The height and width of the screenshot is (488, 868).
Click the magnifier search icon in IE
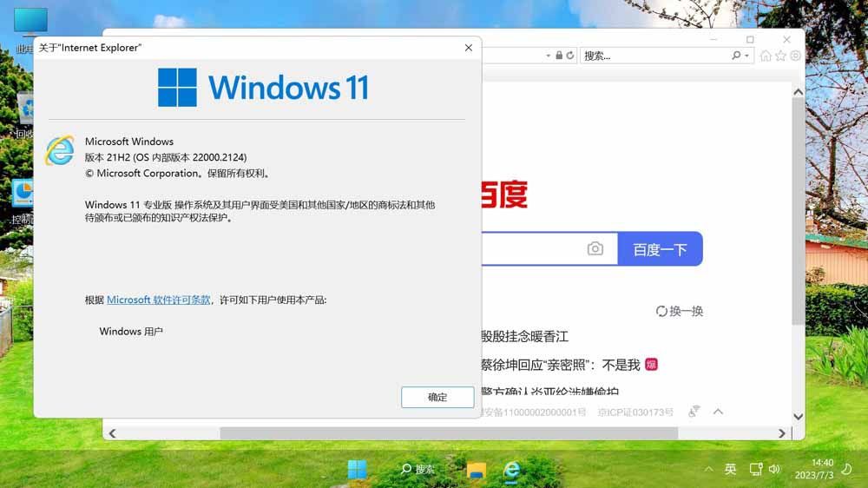(x=736, y=55)
